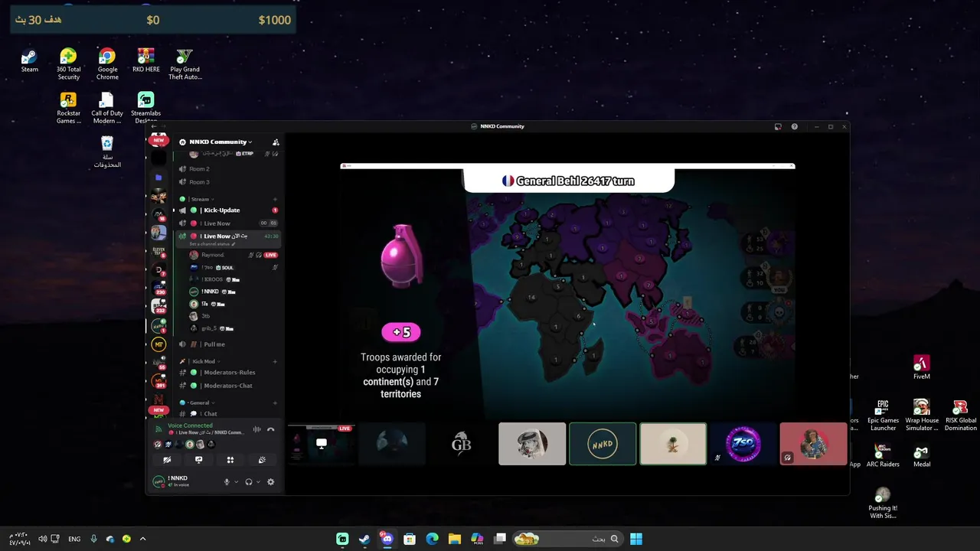Select the 7SO participant tile
This screenshot has height=551, width=980.
pyautogui.click(x=743, y=444)
